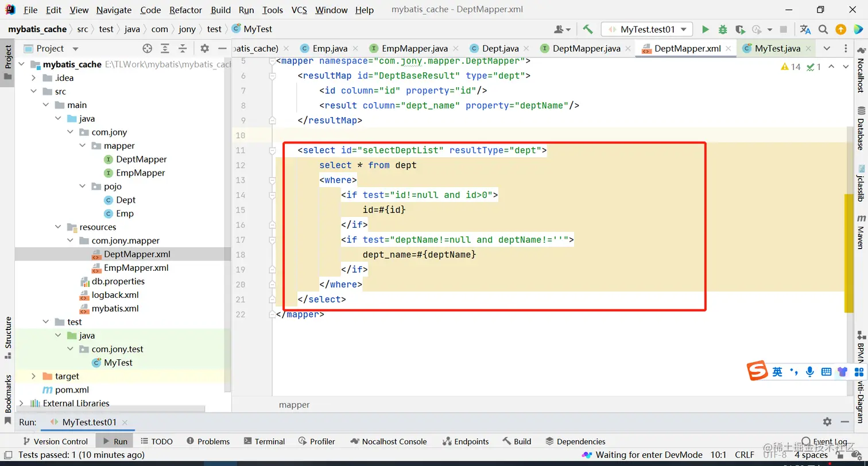Close the MyTest.test01 run tab

click(125, 422)
